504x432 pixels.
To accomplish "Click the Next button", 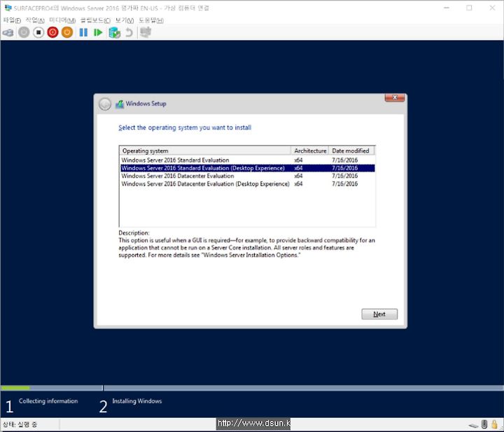I will pos(379,314).
